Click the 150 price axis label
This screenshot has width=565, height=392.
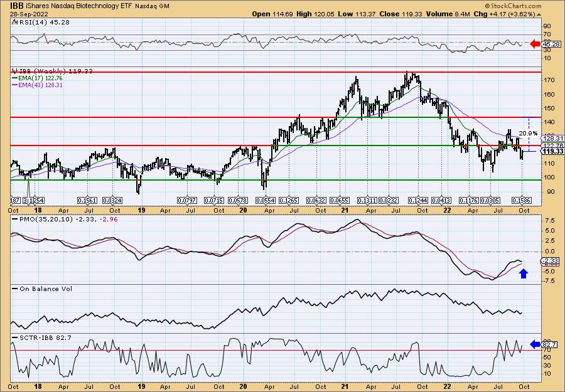tap(549, 109)
